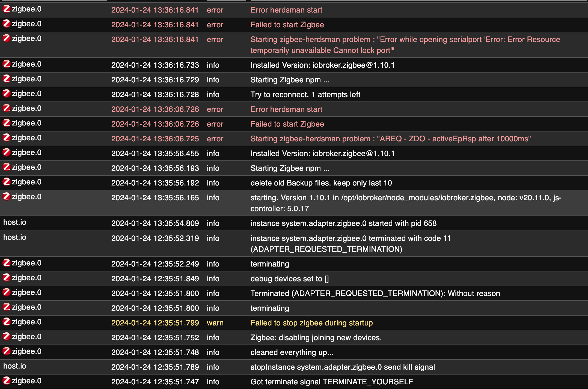588x389 pixels.
Task: Click 'stopInstance system.adapter.zigbee.0 send kill signal' message
Action: pyautogui.click(x=343, y=367)
